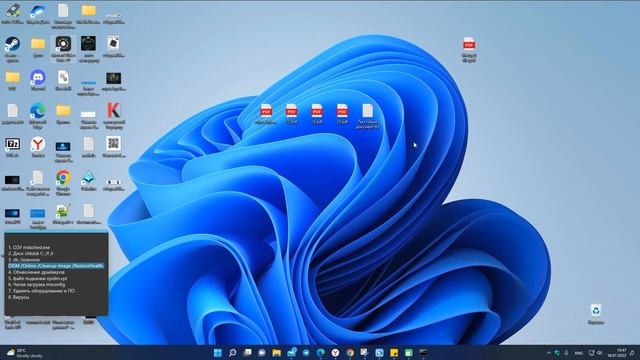Click note line '6. Чистая загрузка msconfig'

pyautogui.click(x=36, y=284)
